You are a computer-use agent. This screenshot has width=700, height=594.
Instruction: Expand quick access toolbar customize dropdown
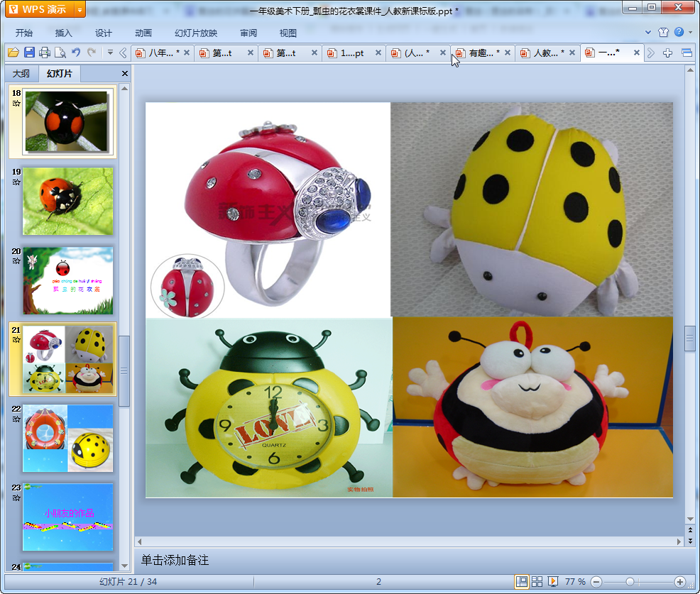pos(110,53)
